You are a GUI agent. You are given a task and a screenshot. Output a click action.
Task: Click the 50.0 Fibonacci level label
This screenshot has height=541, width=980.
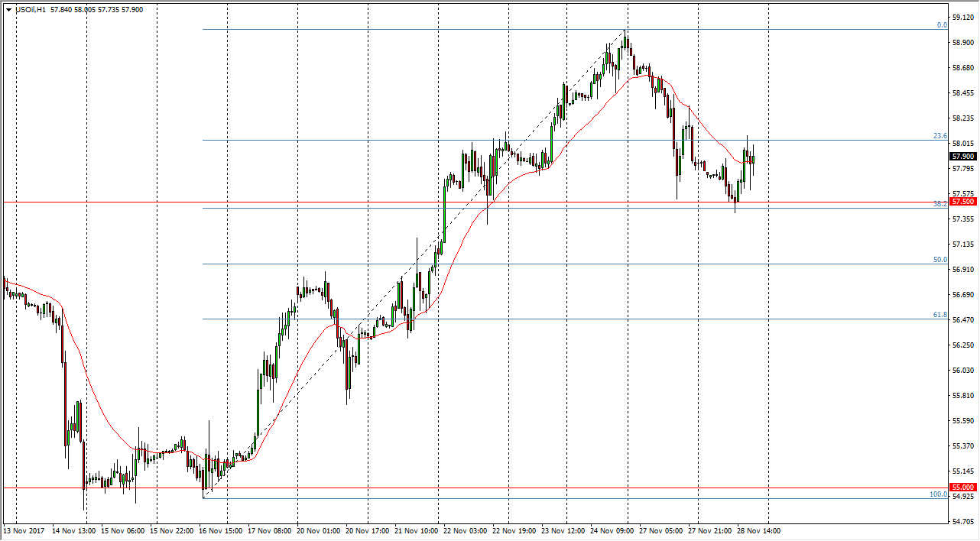pos(940,260)
